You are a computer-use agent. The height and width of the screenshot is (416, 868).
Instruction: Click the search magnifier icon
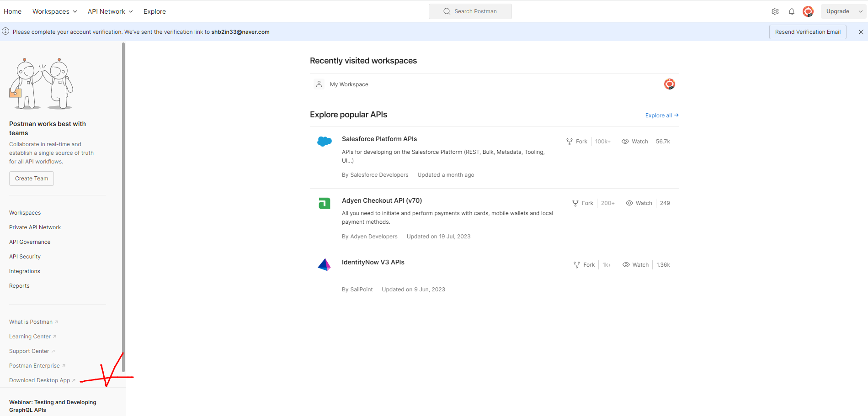447,11
